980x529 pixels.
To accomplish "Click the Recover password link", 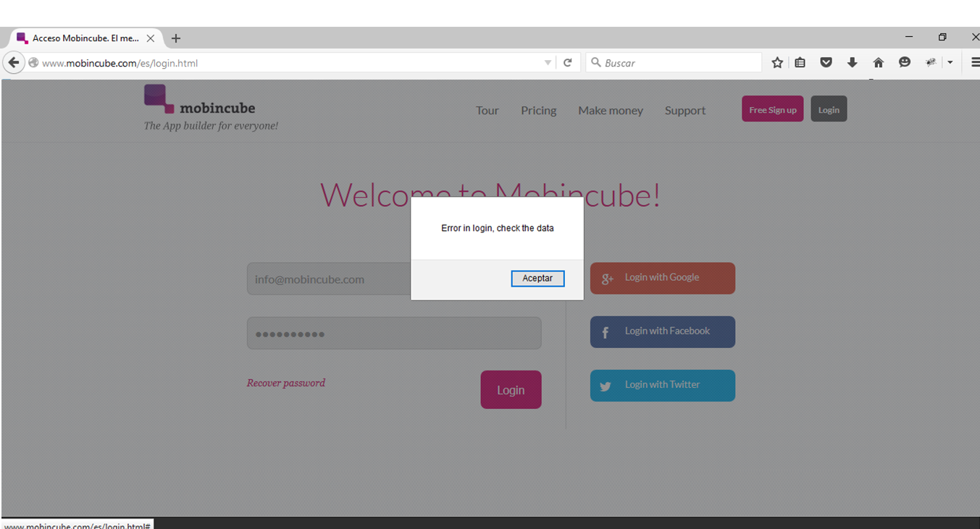I will tap(286, 383).
